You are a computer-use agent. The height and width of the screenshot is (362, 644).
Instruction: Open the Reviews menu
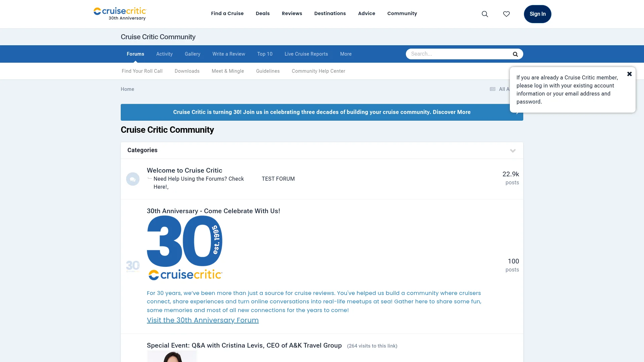(292, 13)
